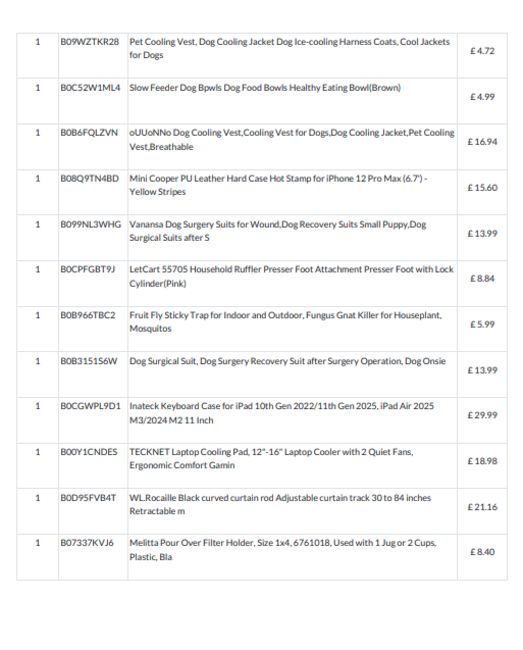
Task: Click the Mini Cooper PU Leather Case text
Action: [x=278, y=185]
